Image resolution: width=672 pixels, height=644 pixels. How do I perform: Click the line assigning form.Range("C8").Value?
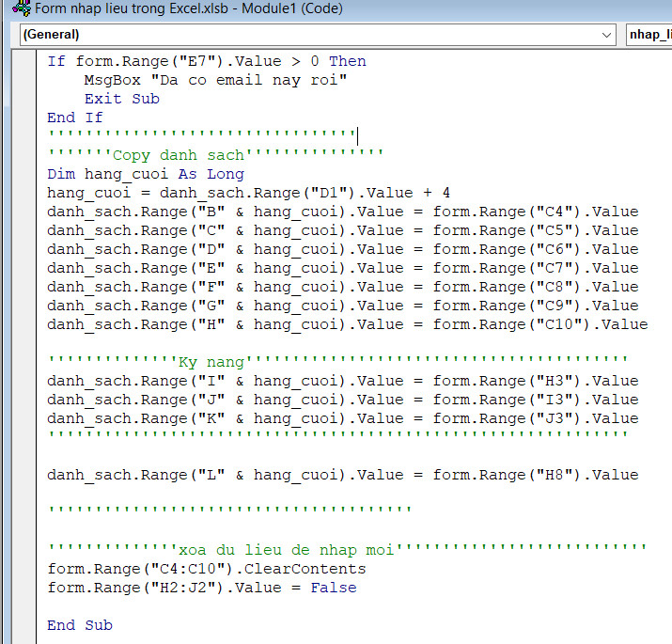(343, 288)
